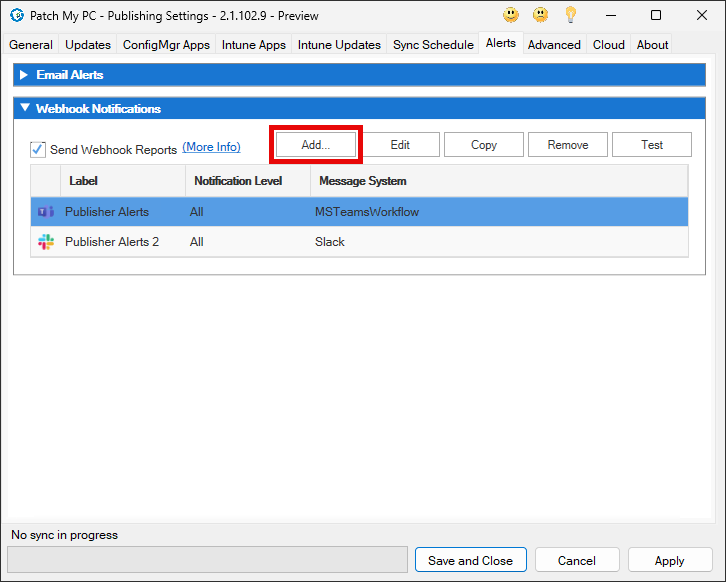Click the happy smiley feedback icon
This screenshot has height=582, width=726.
click(x=511, y=15)
